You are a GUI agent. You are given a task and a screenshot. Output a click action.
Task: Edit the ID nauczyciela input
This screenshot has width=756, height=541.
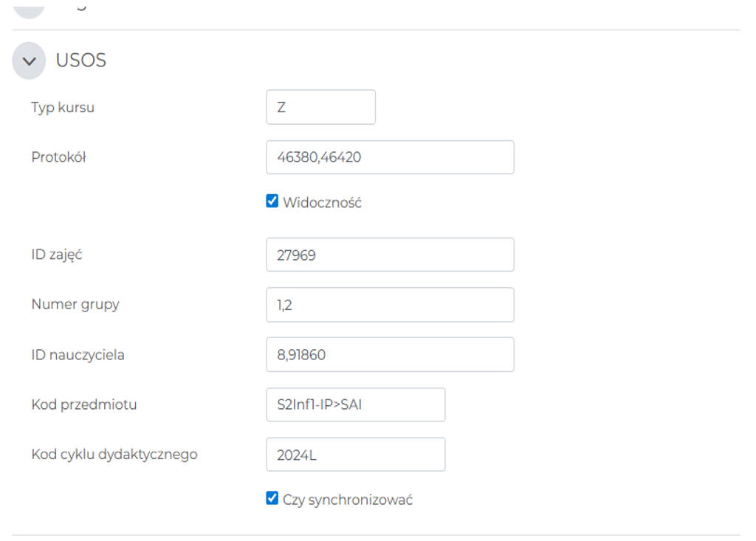pyautogui.click(x=390, y=355)
